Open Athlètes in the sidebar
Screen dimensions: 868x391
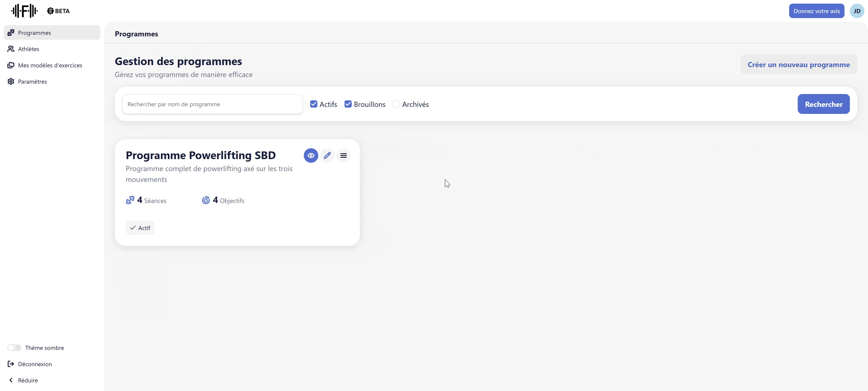click(x=29, y=49)
